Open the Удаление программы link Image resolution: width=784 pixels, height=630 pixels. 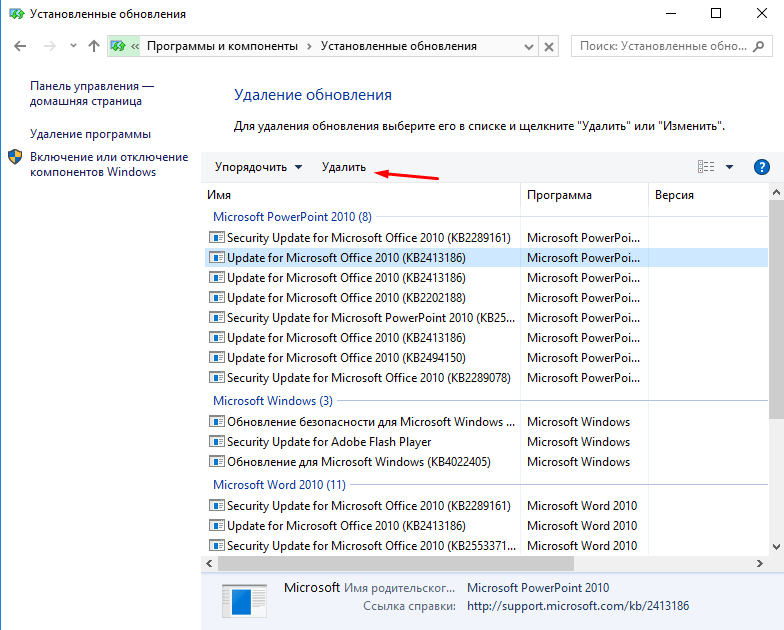(x=90, y=134)
